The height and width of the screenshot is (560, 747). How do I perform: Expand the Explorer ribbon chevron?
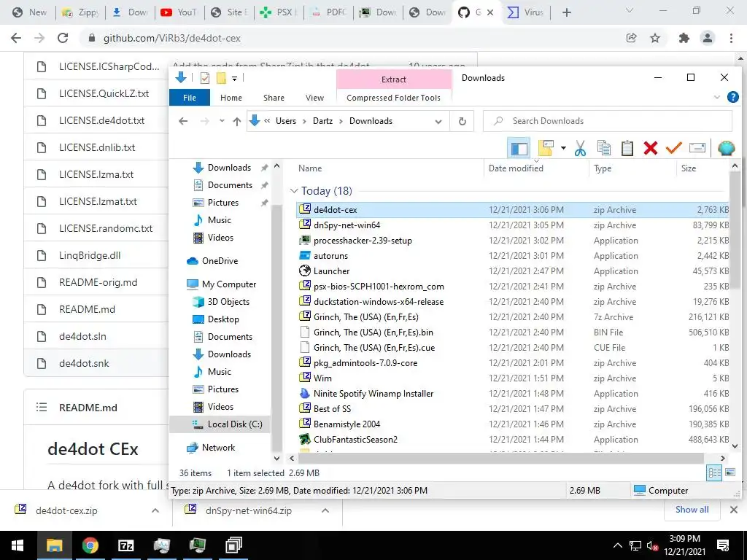[x=716, y=97]
